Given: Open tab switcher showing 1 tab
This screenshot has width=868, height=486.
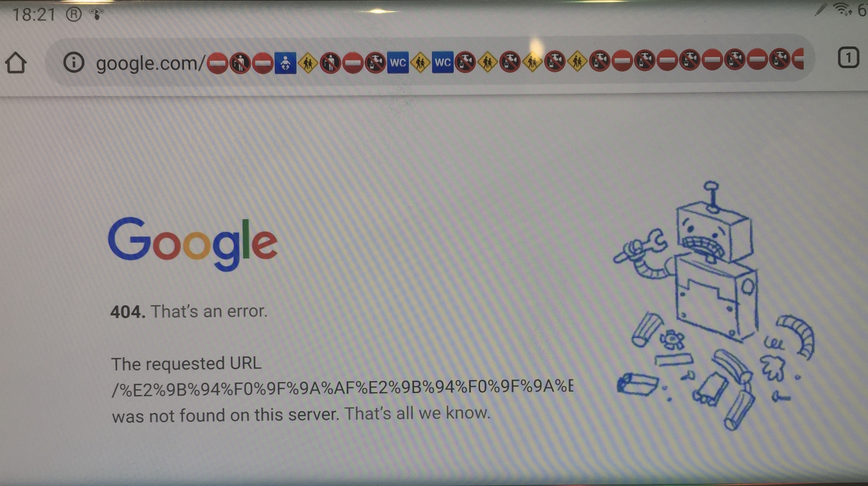Looking at the screenshot, I should (848, 58).
